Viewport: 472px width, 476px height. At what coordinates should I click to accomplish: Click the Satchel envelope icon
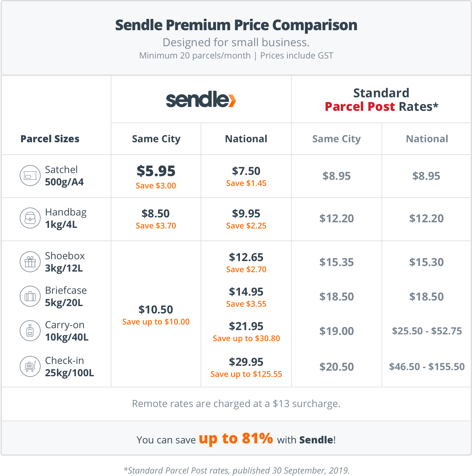[x=30, y=175]
